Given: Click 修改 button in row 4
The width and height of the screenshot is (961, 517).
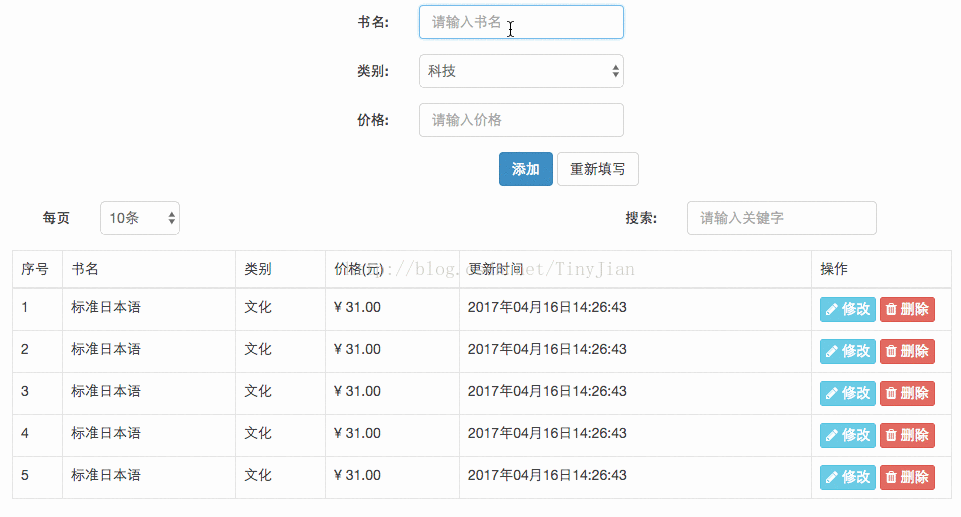Looking at the screenshot, I should click(848, 436).
